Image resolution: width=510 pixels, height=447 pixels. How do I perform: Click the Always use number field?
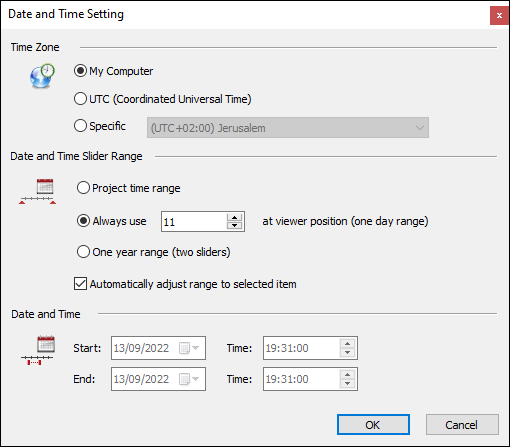pyautogui.click(x=194, y=222)
